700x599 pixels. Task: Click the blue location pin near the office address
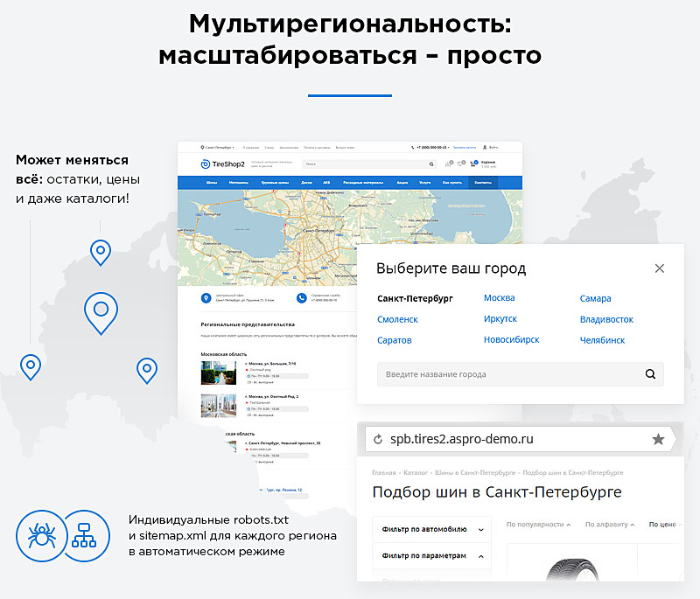(x=206, y=297)
